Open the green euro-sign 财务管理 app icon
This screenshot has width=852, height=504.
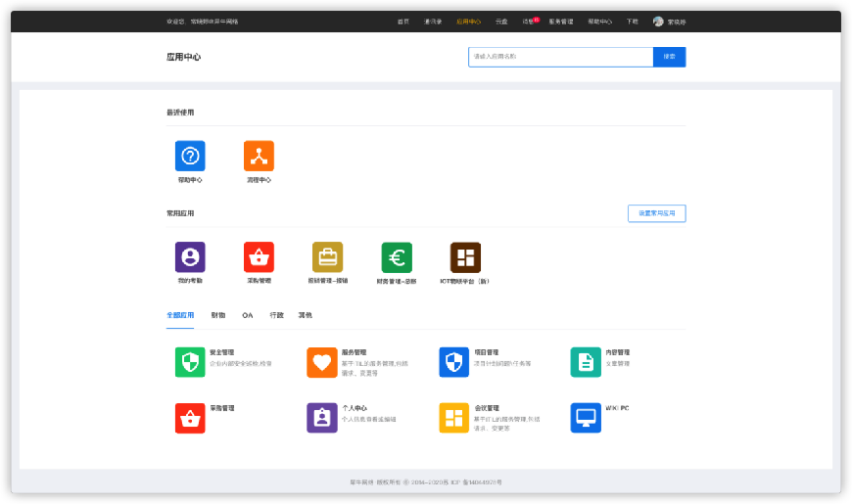pos(397,257)
